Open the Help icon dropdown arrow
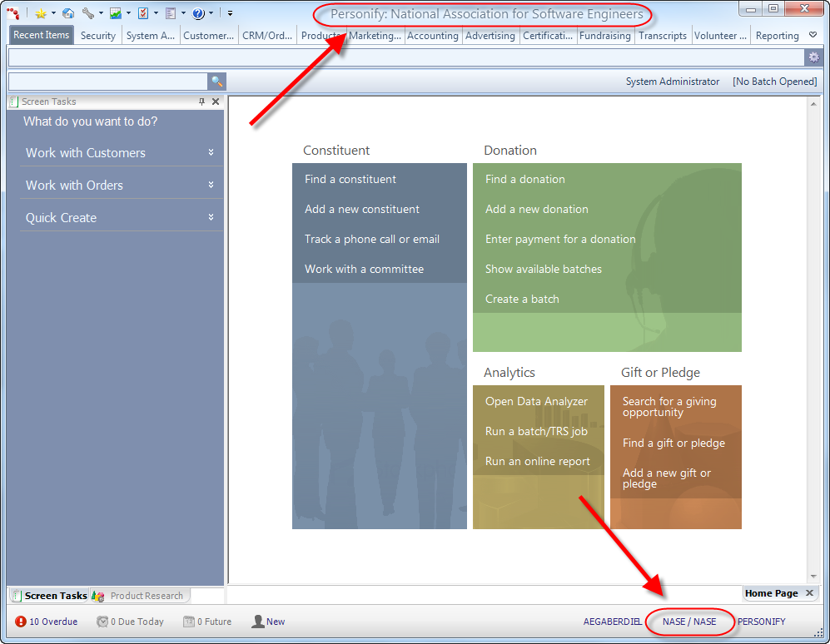Screen dimensions: 830x644 (x=211, y=13)
